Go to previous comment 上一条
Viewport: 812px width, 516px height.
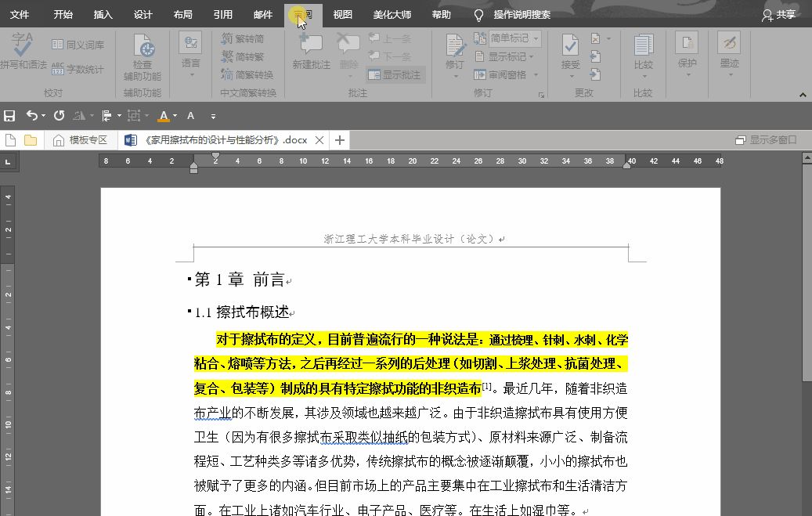(389, 38)
